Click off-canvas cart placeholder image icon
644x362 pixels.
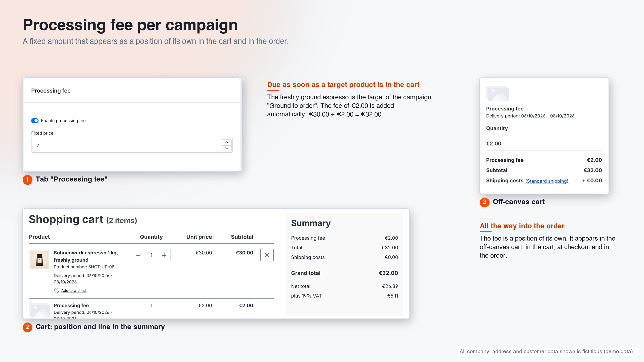(x=497, y=93)
